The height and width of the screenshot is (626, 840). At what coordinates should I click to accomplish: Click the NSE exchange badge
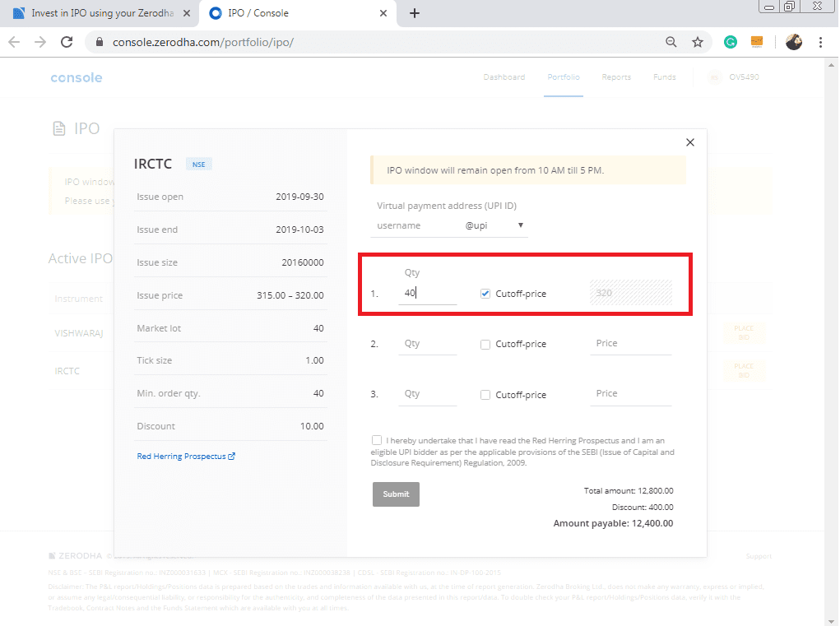[199, 165]
